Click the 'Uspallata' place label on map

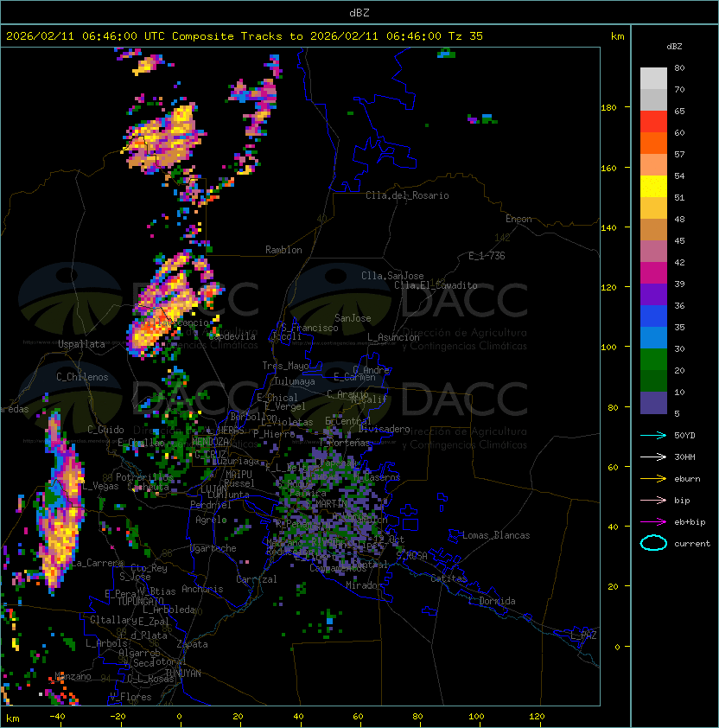tap(81, 344)
